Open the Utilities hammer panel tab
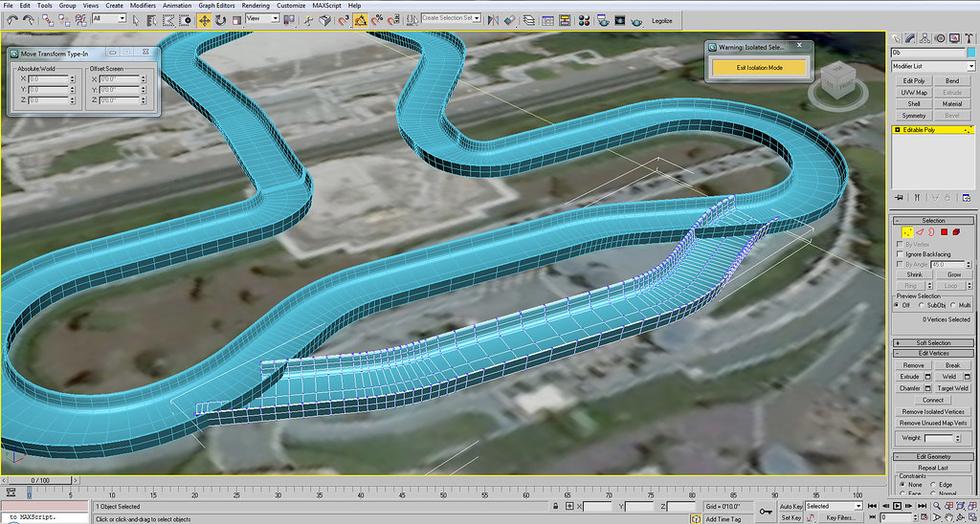This screenshot has height=524, width=980. (969, 38)
